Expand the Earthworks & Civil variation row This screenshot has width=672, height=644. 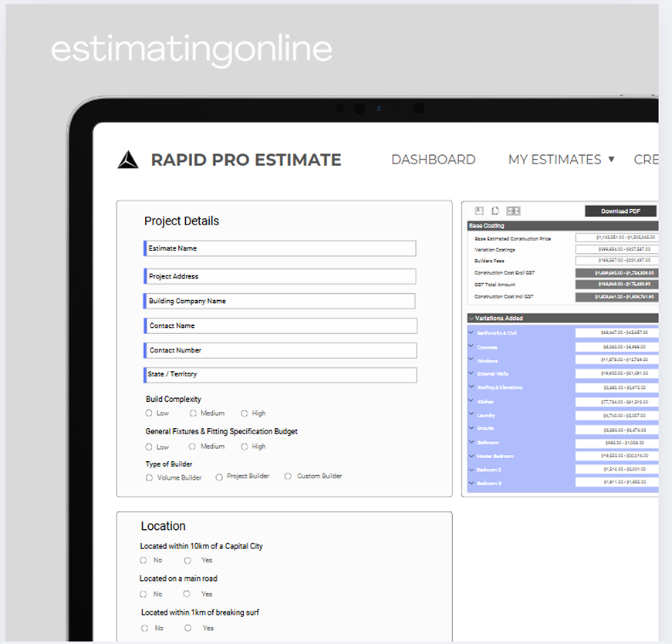(471, 332)
